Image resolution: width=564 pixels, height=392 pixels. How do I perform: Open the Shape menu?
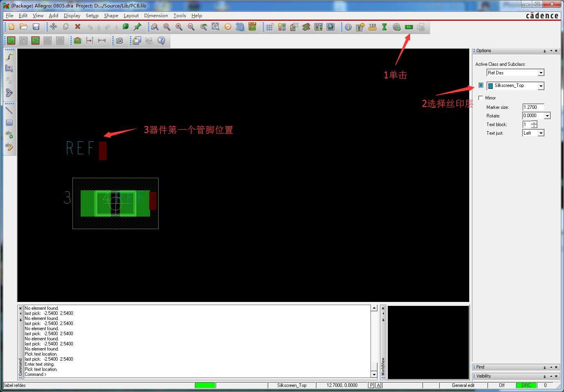[x=111, y=16]
